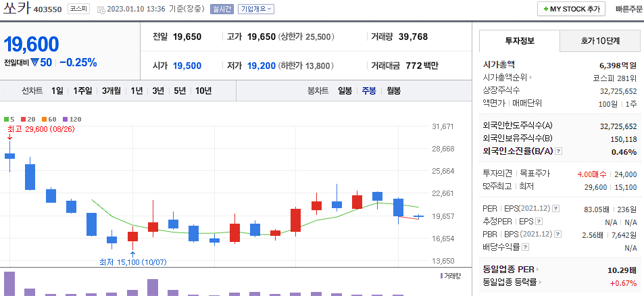Select the 10년 line chart period
Image resolution: width=644 pixels, height=296 pixels.
[203, 91]
